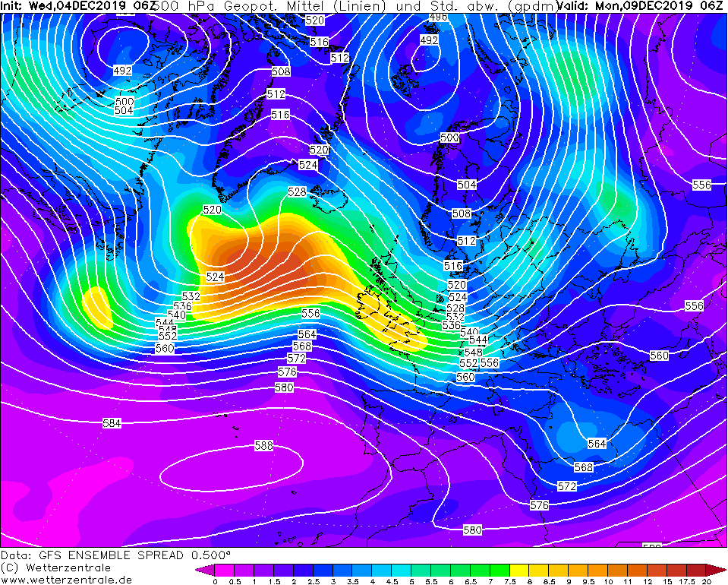The height and width of the screenshot is (585, 728).
Task: Select the orange legend swatch between 9.5 and 10
Action: pos(598,570)
